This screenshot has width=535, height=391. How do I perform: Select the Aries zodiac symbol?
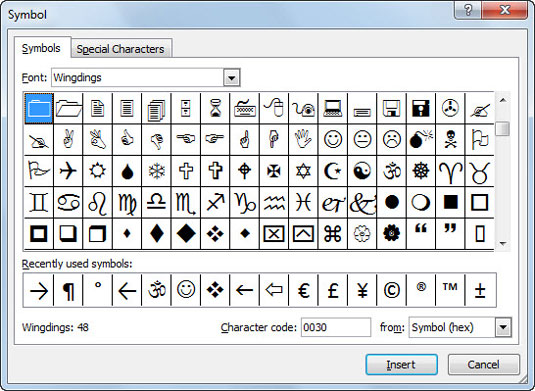[x=450, y=171]
